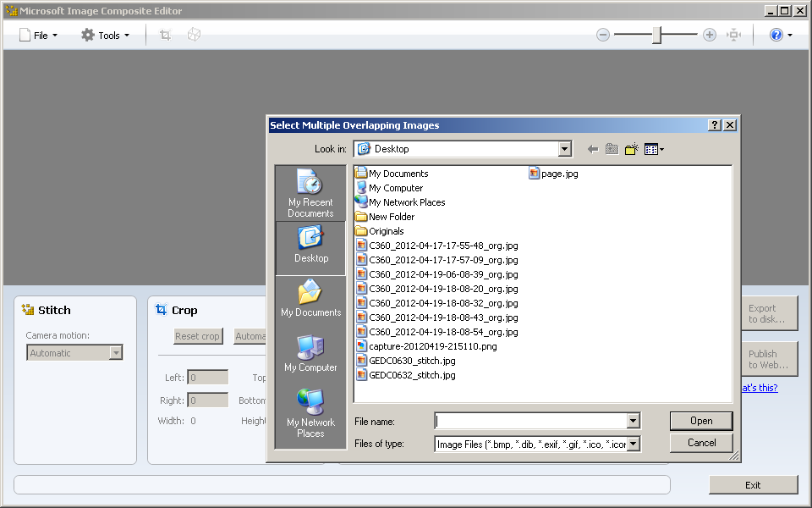Click the dialog help question mark button
This screenshot has height=508, width=812.
pyautogui.click(x=714, y=125)
